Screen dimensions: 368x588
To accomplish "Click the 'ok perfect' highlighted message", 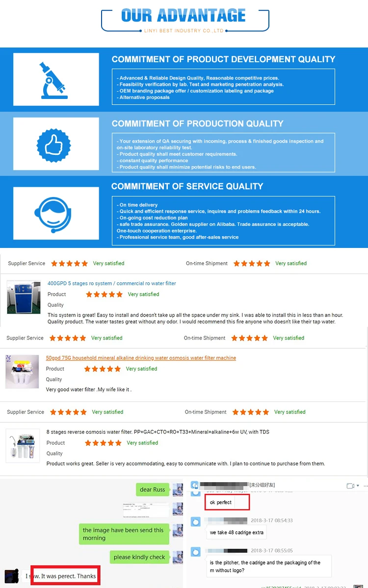I will pyautogui.click(x=221, y=502).
